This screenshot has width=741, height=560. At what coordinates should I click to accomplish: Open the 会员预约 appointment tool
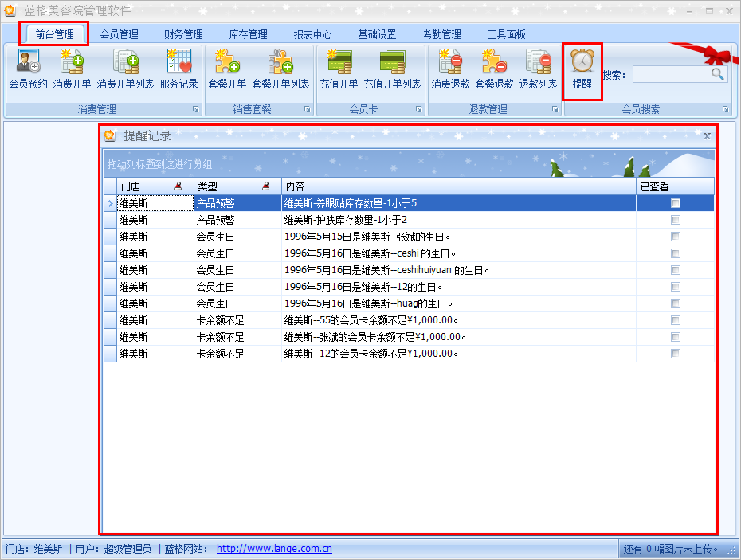tap(29, 69)
